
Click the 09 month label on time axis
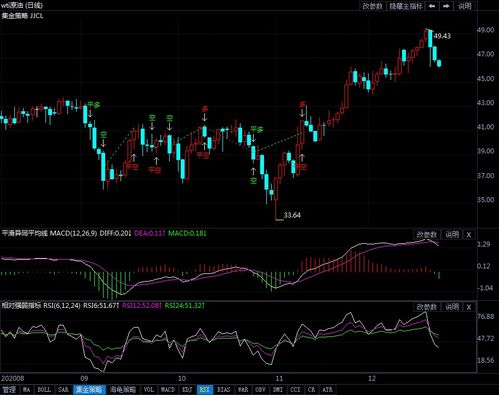(x=84, y=378)
